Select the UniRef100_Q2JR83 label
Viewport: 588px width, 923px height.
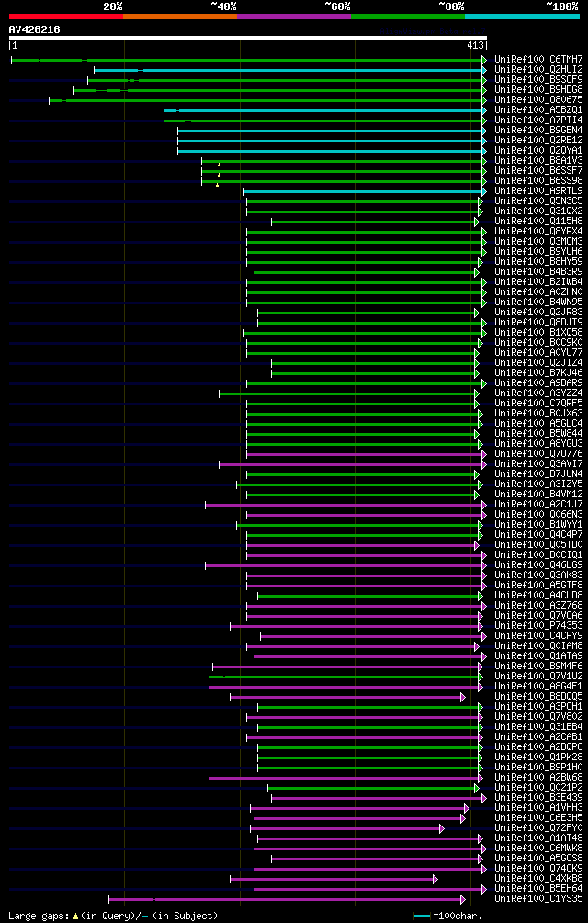pyautogui.click(x=538, y=313)
